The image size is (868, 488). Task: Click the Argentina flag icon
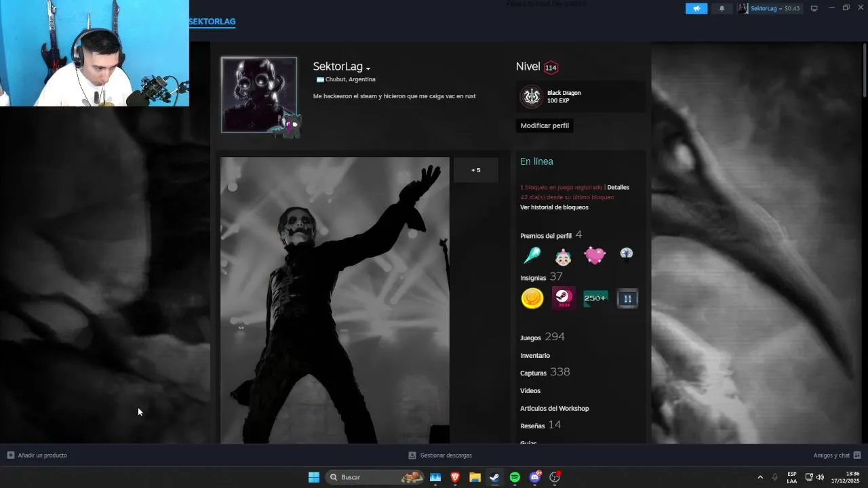[x=320, y=79]
